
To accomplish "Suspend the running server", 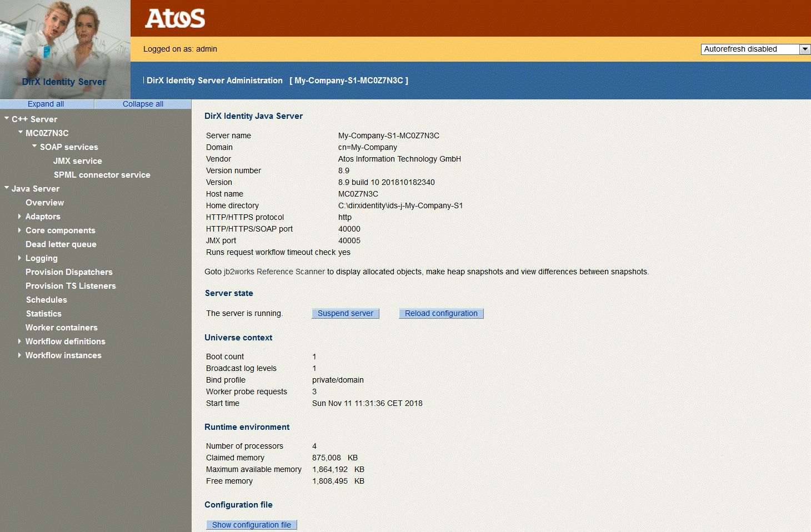I will point(346,313).
